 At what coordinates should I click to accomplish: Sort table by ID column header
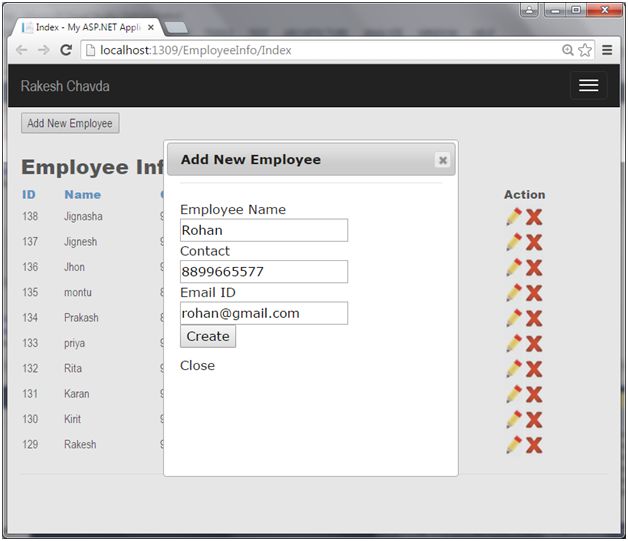[x=29, y=195]
